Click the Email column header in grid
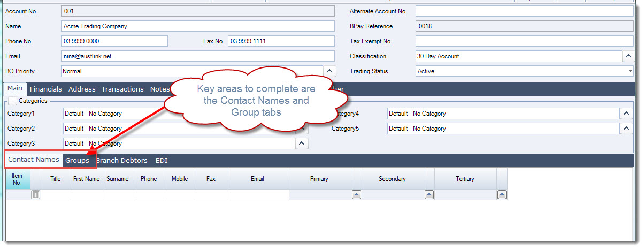 pyautogui.click(x=258, y=179)
